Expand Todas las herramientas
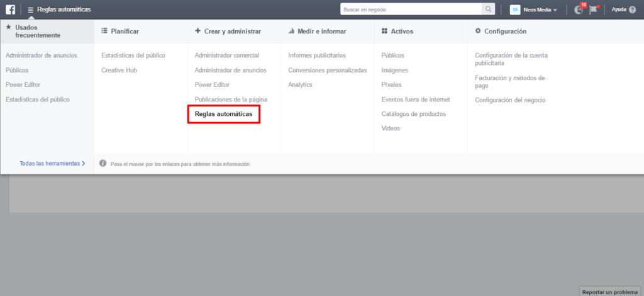This screenshot has width=644, height=296. (x=52, y=163)
